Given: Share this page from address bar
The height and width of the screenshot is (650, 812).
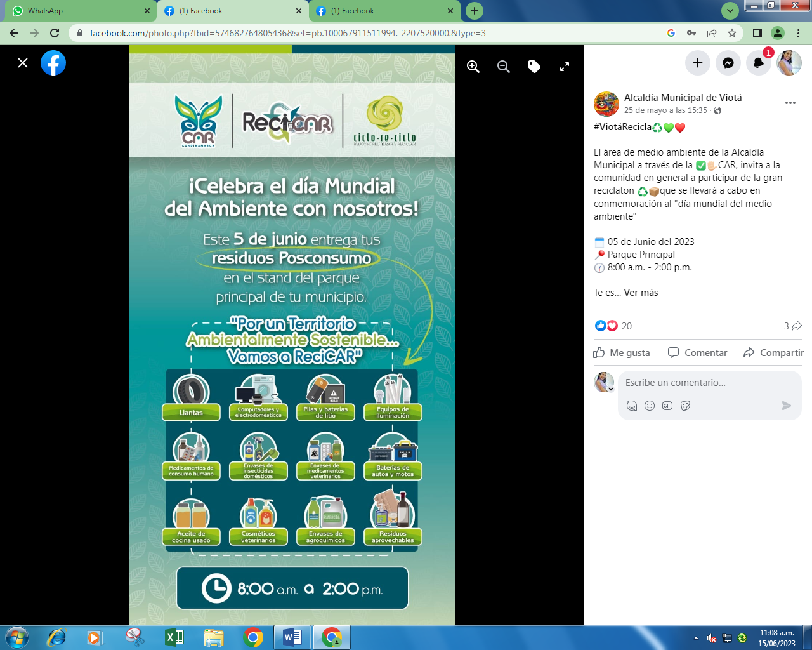Looking at the screenshot, I should 712,33.
